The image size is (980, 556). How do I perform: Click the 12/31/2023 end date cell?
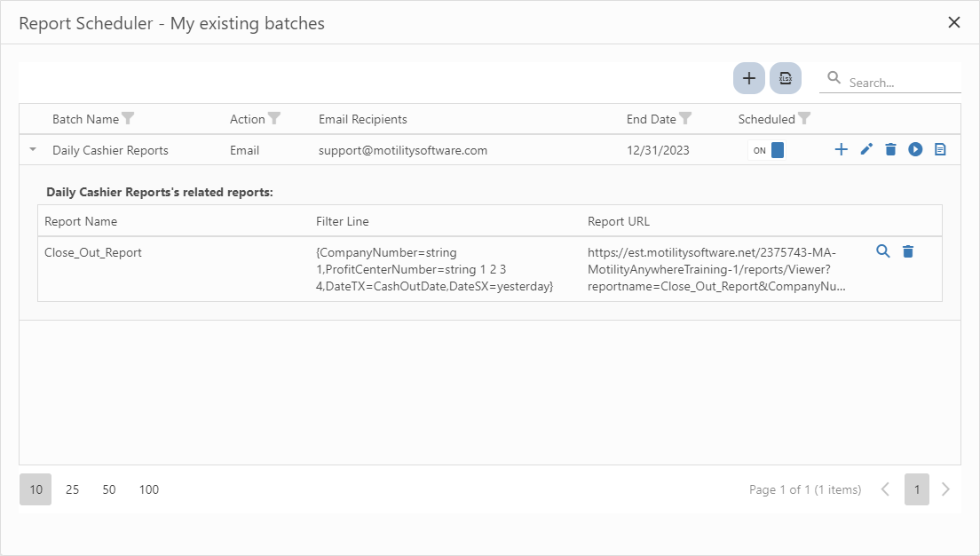[658, 150]
